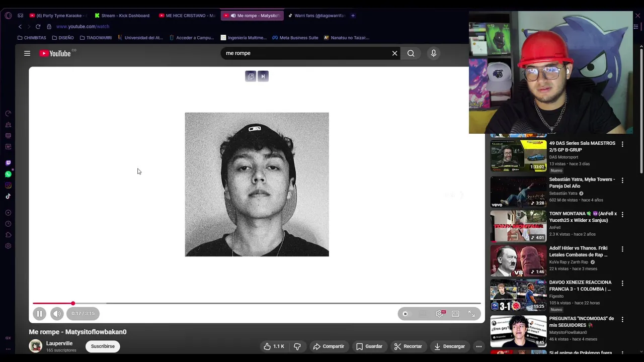Screen dimensions: 644x362
Task: Download the video with Descargar
Action: tap(450, 346)
